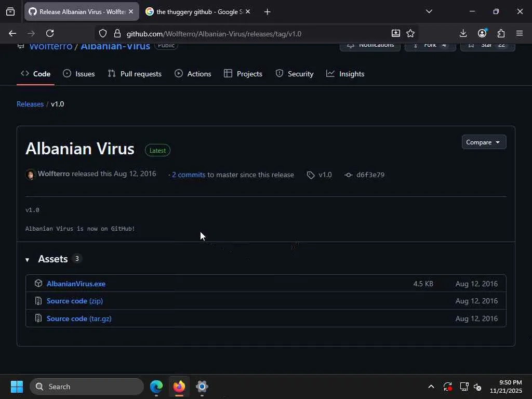The width and height of the screenshot is (532, 399).
Task: Open the Firefox account icon
Action: coord(482,33)
